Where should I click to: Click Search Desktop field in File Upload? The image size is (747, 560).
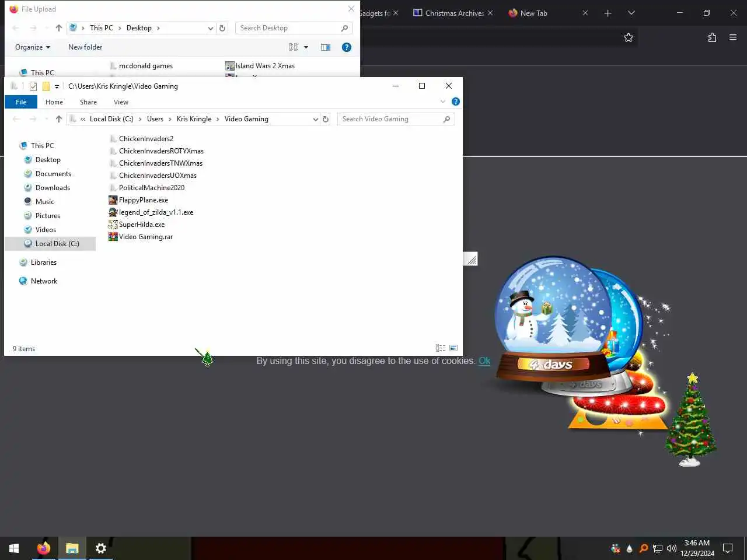288,28
